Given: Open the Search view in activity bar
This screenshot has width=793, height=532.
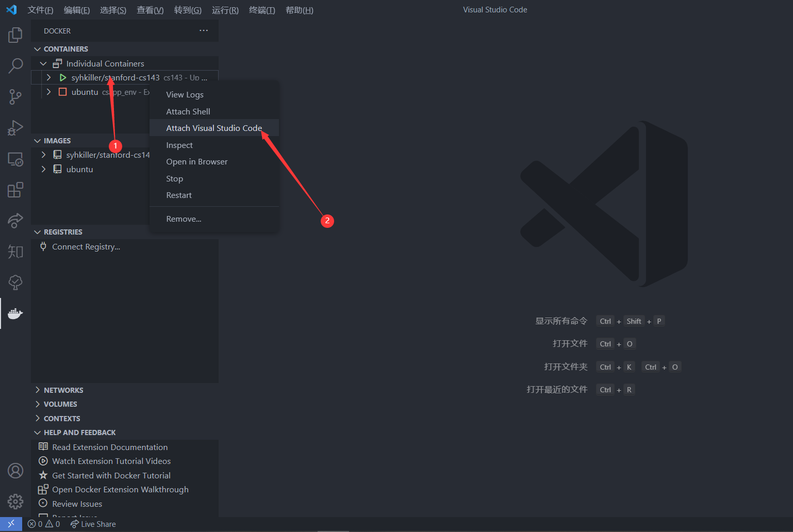Looking at the screenshot, I should tap(15, 65).
